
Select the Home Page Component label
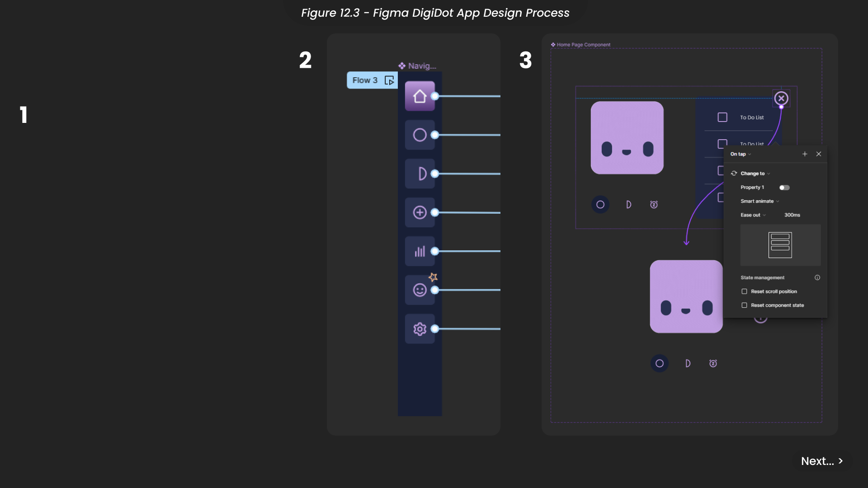pyautogui.click(x=580, y=45)
